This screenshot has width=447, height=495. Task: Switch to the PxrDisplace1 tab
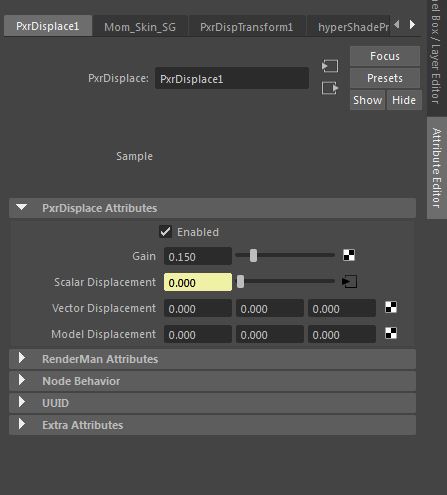pyautogui.click(x=48, y=26)
